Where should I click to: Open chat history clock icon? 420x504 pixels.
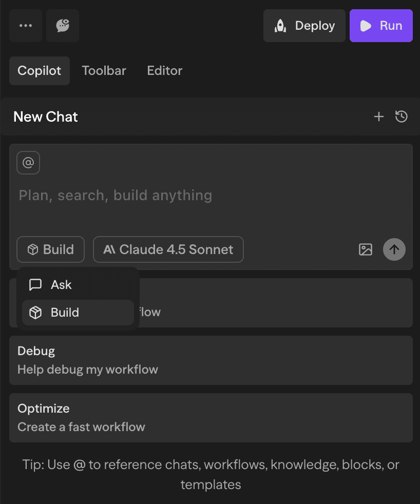pyautogui.click(x=402, y=117)
